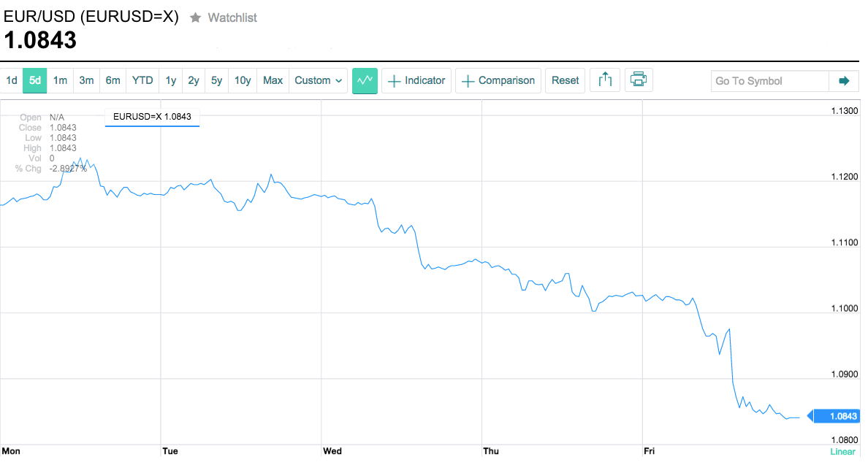
Task: Switch to the Max range
Action: (x=273, y=81)
